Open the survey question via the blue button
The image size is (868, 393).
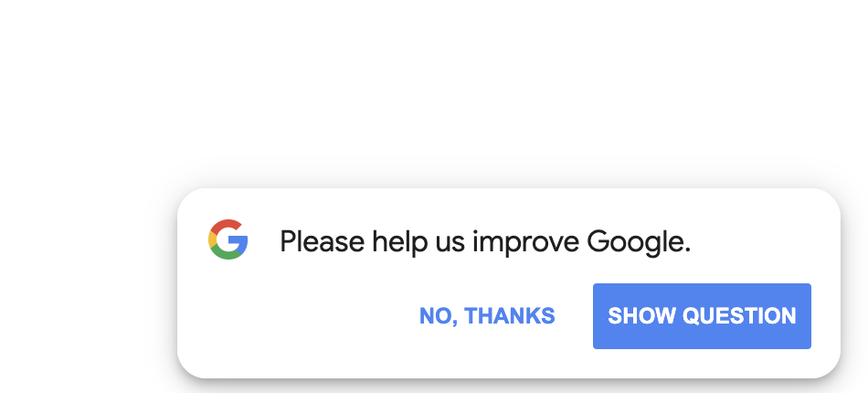click(702, 316)
